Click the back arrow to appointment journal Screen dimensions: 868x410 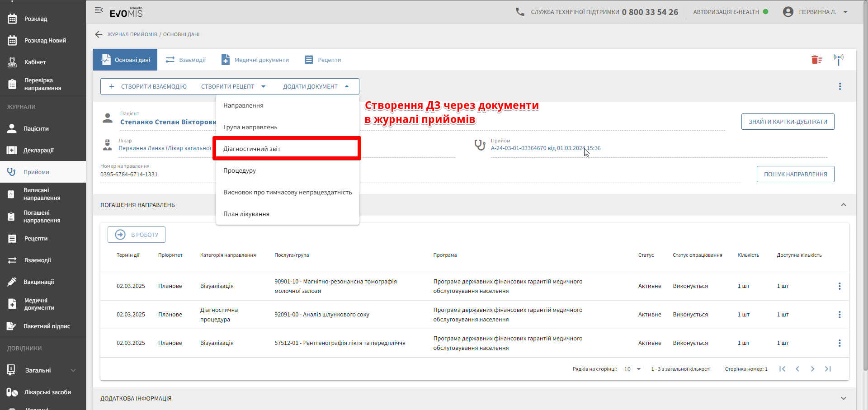tap(99, 34)
